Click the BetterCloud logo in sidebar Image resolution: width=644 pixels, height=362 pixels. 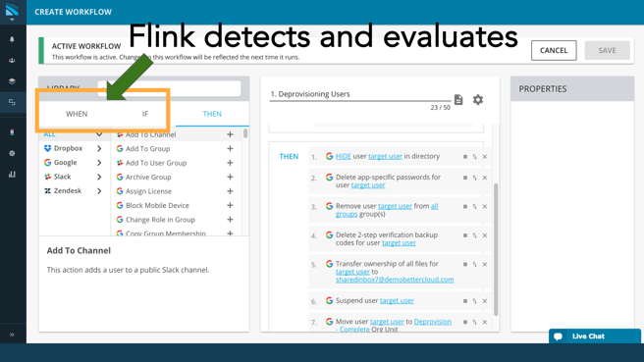pyautogui.click(x=12, y=10)
